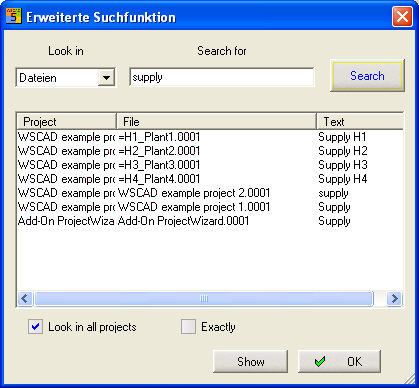Click the left scroll arrow of results list

(x=25, y=298)
